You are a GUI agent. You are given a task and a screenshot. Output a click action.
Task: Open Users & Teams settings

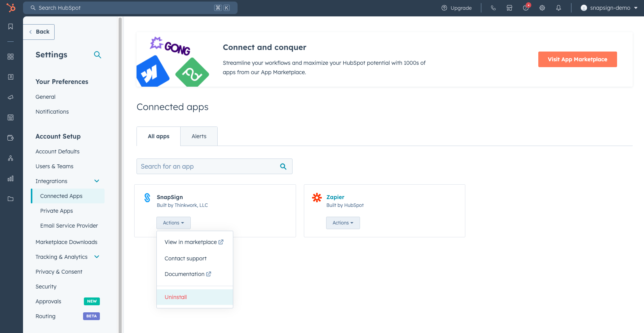(x=54, y=166)
